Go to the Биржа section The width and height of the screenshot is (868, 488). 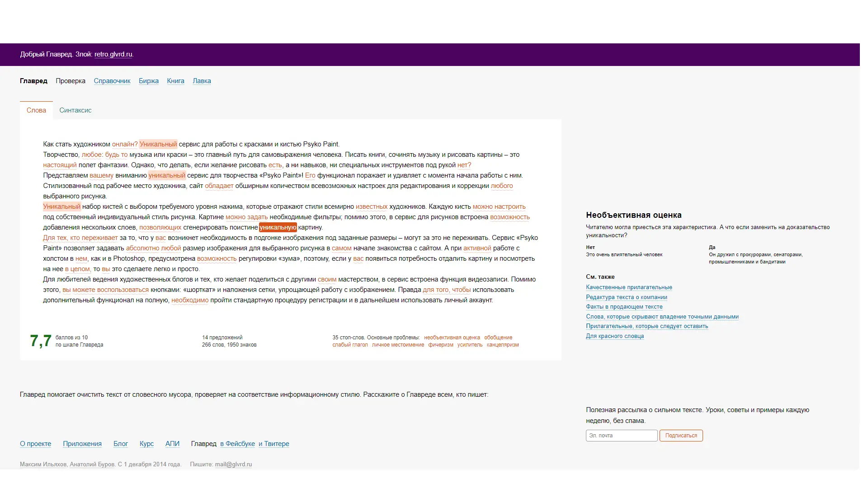[x=148, y=81]
